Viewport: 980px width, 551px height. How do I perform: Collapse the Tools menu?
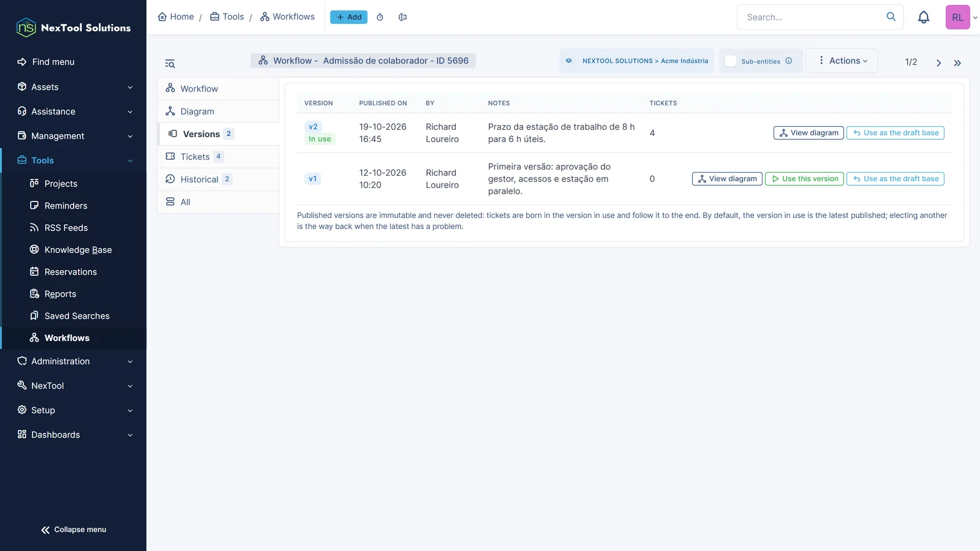(73, 160)
